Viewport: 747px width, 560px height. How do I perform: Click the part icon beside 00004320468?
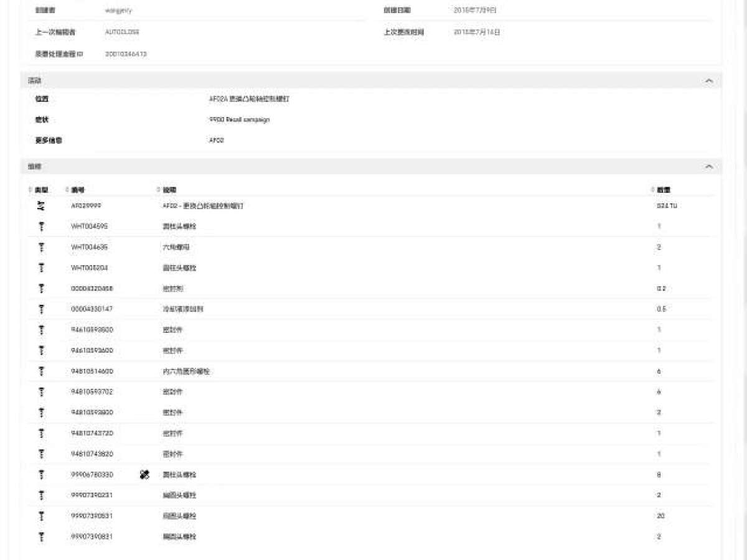click(x=42, y=289)
